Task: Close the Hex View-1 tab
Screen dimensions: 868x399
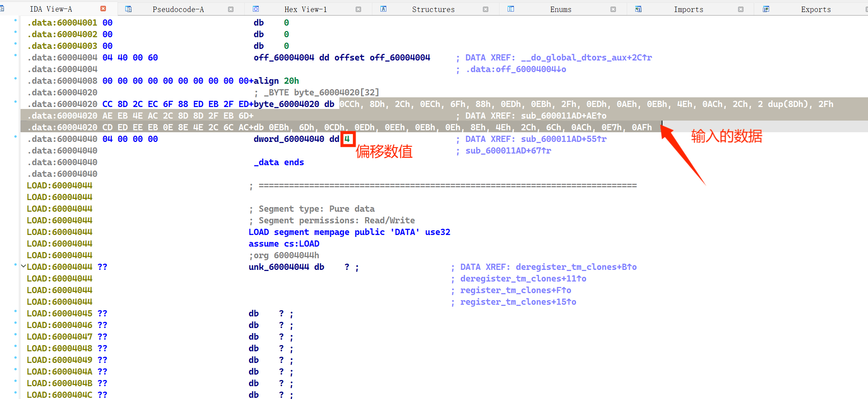Action: click(x=358, y=9)
